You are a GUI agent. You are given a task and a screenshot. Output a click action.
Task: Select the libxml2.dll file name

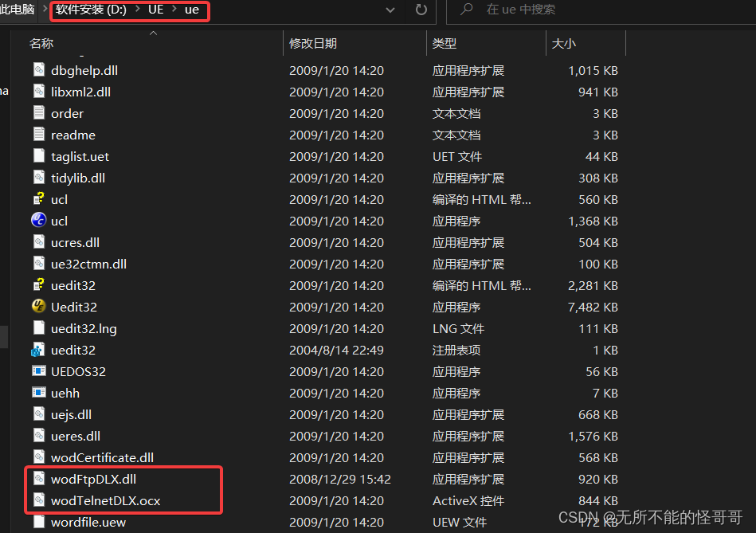coord(81,92)
